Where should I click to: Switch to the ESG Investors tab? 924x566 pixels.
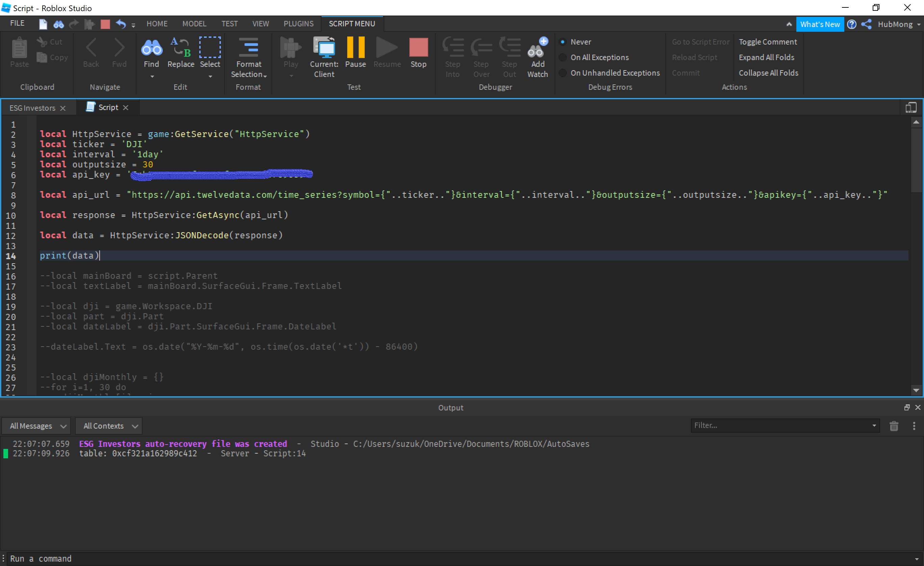point(33,108)
